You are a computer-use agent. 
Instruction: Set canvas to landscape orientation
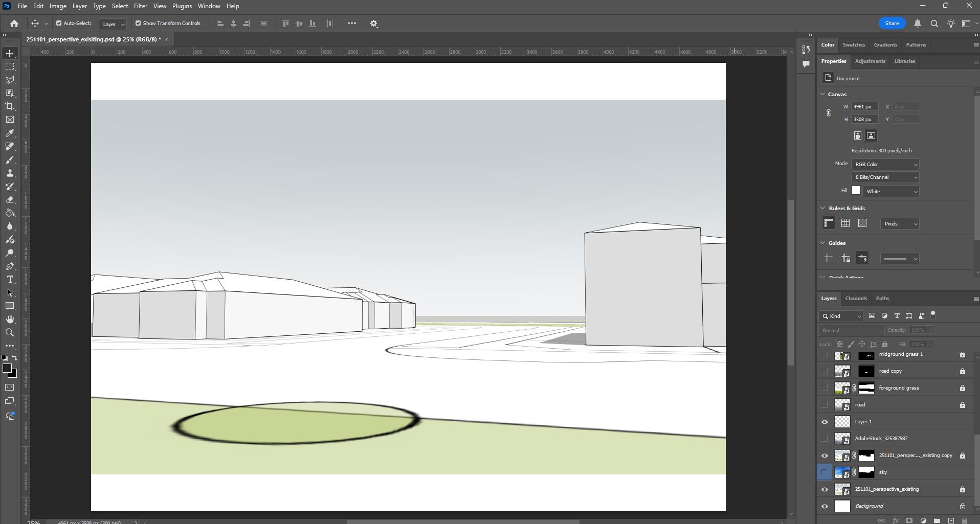871,135
